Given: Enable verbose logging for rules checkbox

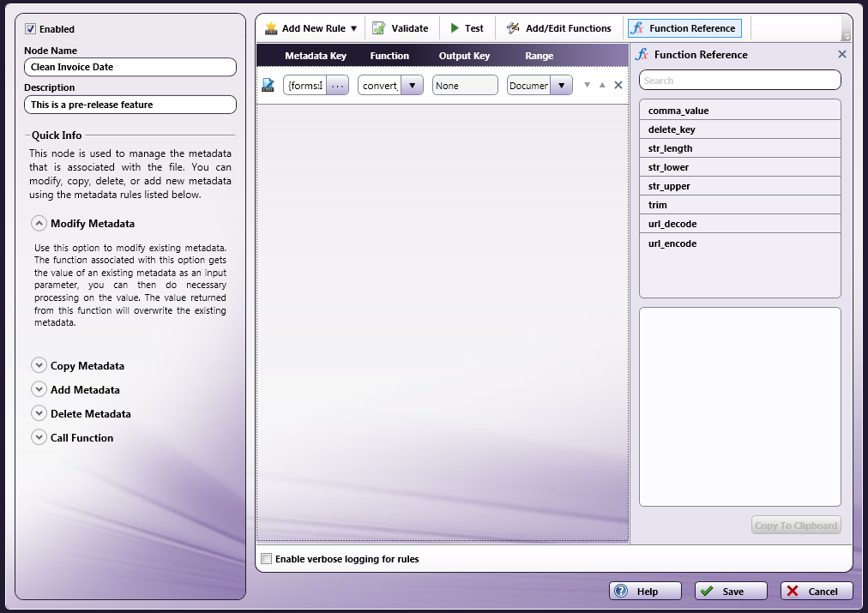Looking at the screenshot, I should click(x=266, y=559).
